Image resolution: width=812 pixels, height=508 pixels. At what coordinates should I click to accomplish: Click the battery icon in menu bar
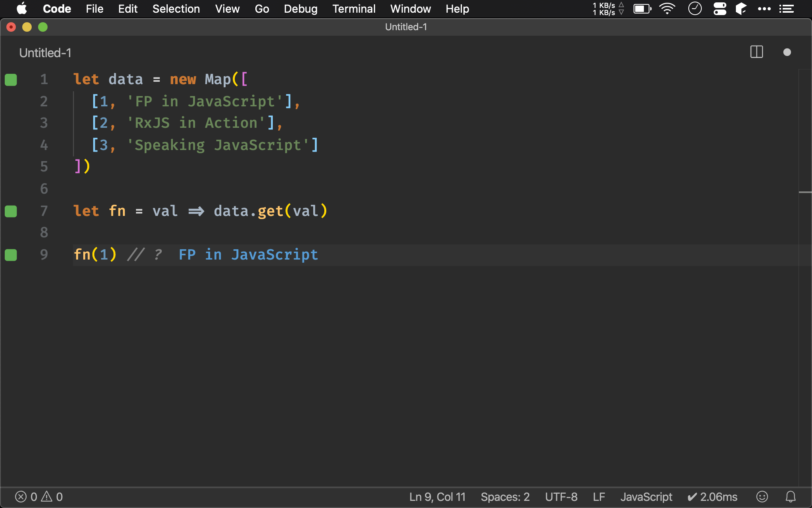[642, 9]
